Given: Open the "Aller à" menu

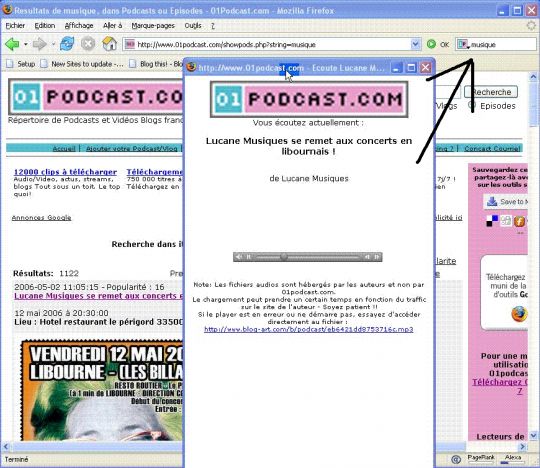Looking at the screenshot, I should tap(113, 25).
